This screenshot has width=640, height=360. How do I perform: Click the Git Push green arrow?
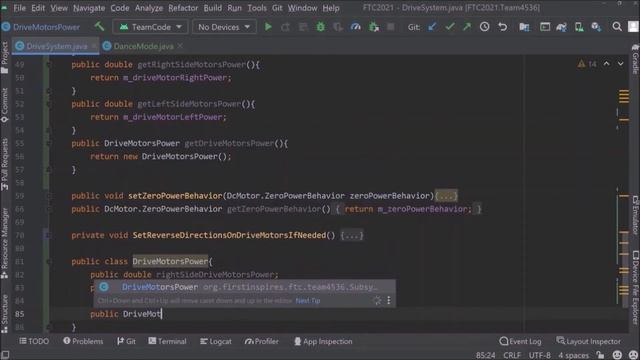tap(467, 27)
